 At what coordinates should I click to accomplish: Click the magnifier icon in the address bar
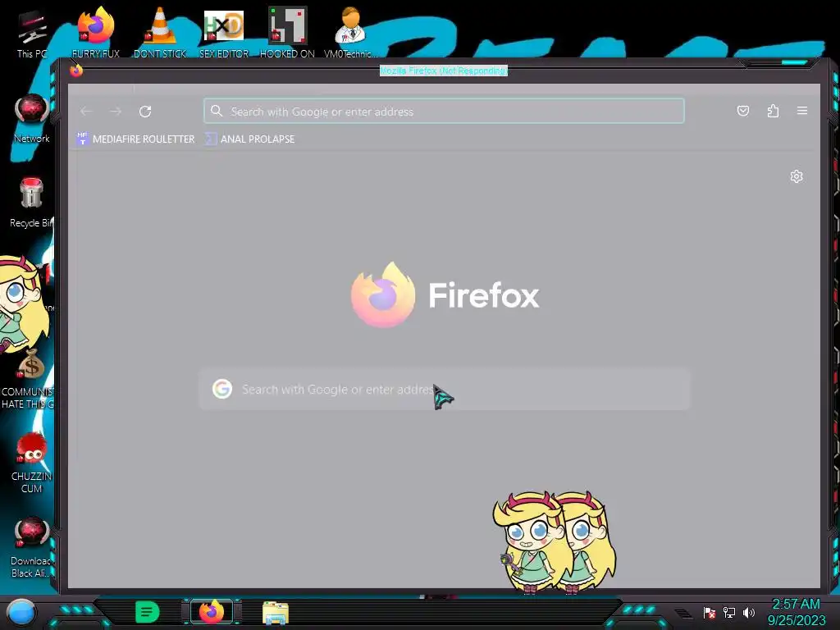(217, 111)
